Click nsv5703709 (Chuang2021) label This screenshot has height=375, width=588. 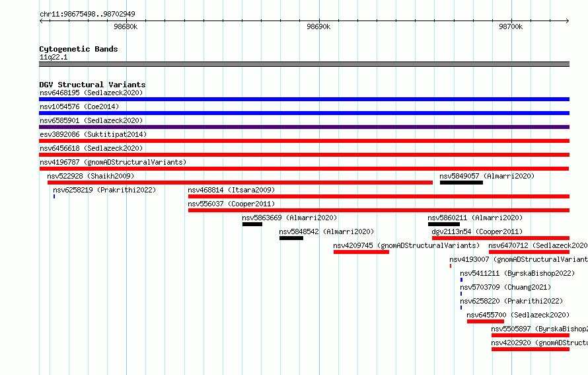(505, 287)
